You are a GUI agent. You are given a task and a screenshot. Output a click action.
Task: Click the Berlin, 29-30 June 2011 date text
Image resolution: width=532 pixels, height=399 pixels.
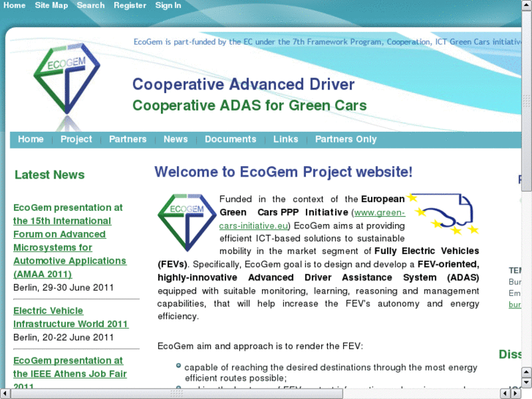64,288
